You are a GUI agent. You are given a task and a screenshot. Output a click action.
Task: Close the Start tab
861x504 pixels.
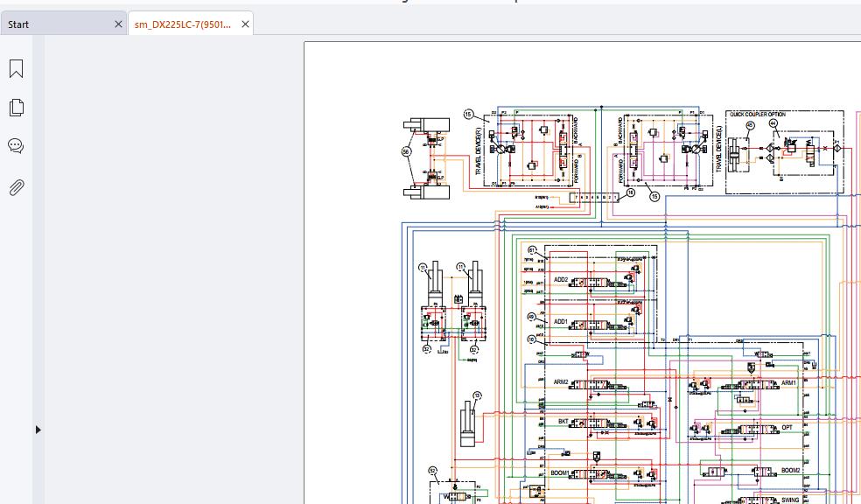pyautogui.click(x=118, y=24)
